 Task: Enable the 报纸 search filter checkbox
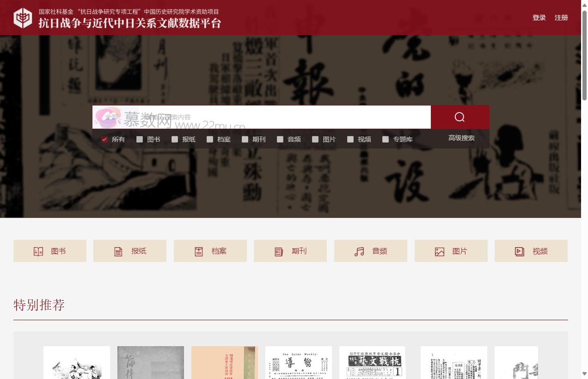coord(175,139)
